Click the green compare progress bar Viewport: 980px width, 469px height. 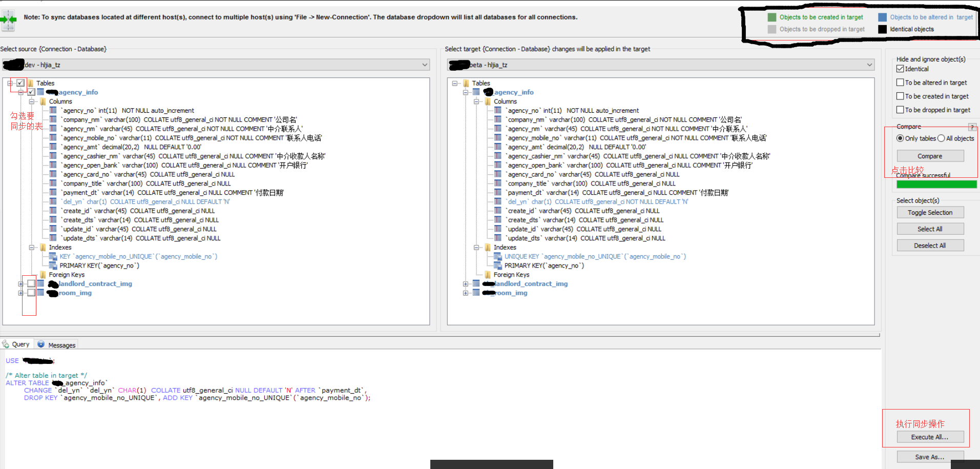(x=936, y=185)
